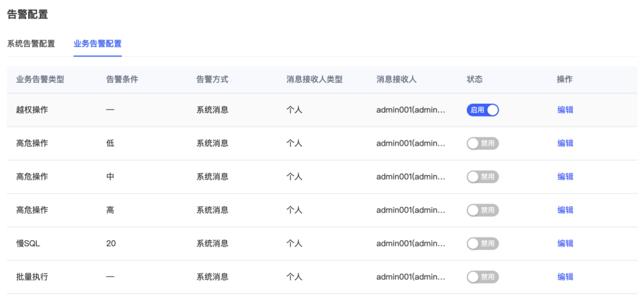Edit the 高危操作 中 alert row
This screenshot has height=296, width=644.
click(x=565, y=177)
